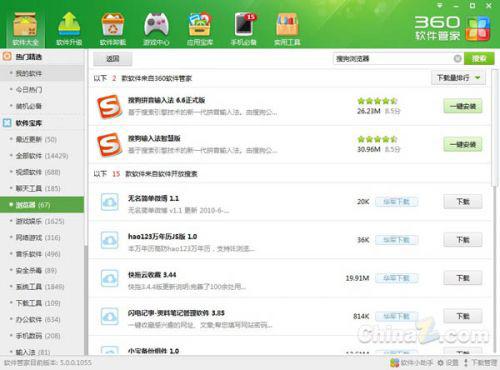This screenshot has width=500, height=370.
Task: Click the 360 软件管家 logo
Action: (x=452, y=28)
